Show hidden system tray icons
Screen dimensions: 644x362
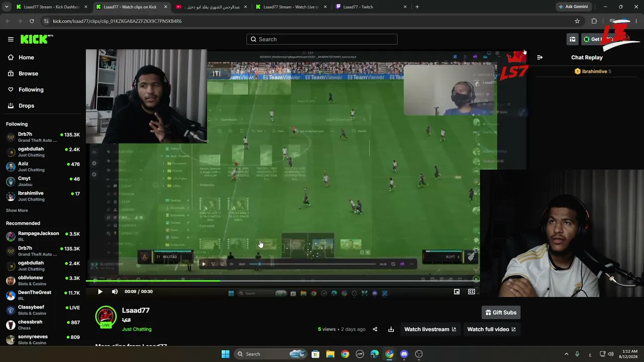[566, 354]
